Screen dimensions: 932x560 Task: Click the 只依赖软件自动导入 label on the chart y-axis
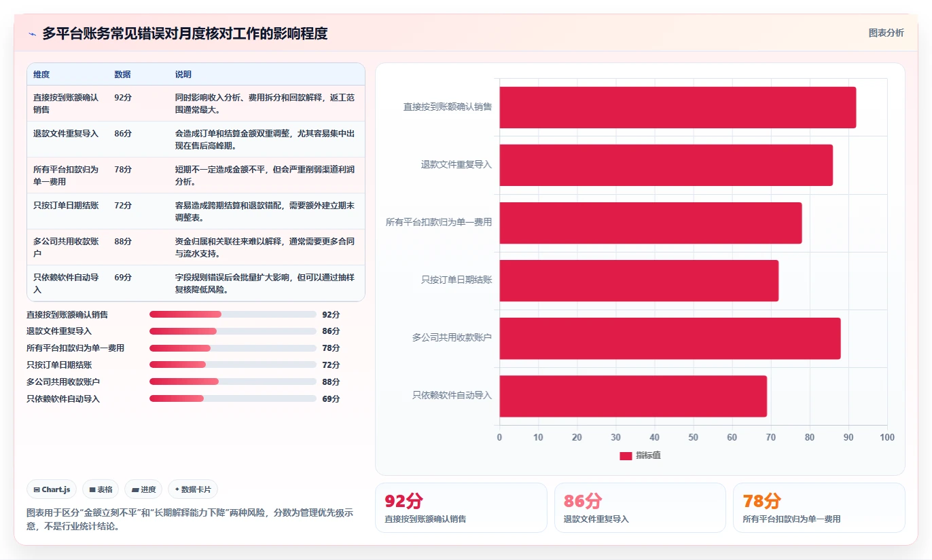click(452, 395)
